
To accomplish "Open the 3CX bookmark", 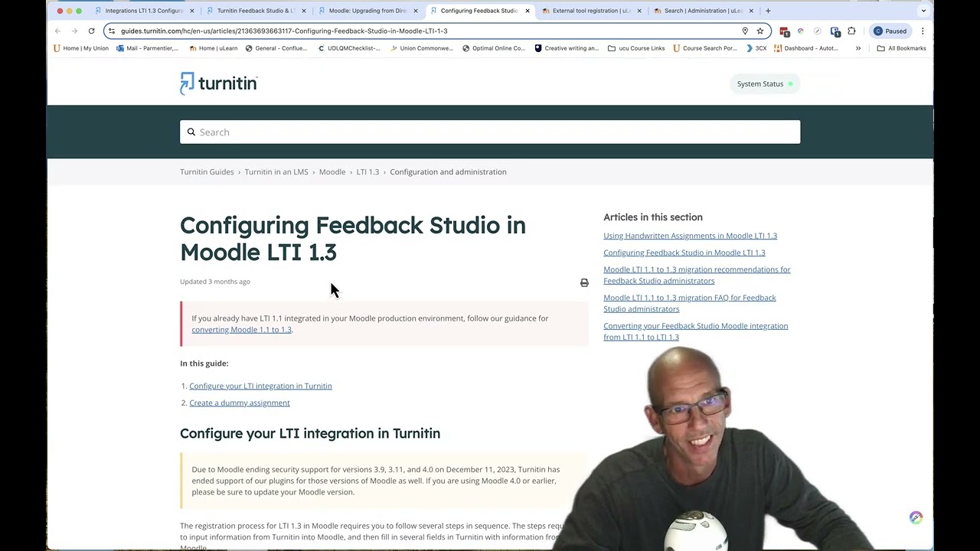I will pyautogui.click(x=756, y=48).
